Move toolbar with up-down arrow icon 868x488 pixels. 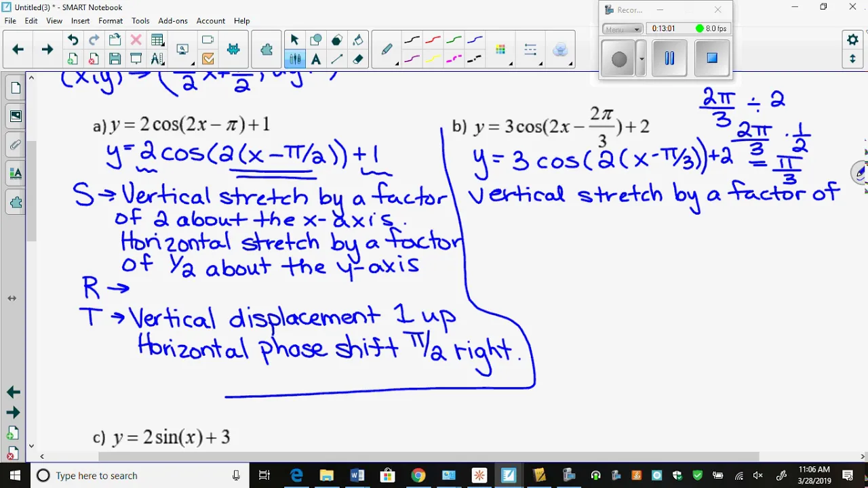point(853,59)
